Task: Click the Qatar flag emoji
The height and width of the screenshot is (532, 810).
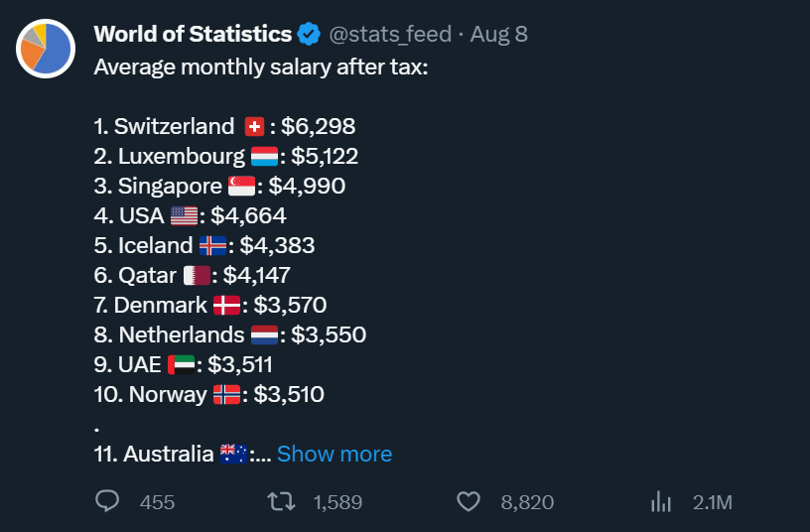Action: [197, 275]
